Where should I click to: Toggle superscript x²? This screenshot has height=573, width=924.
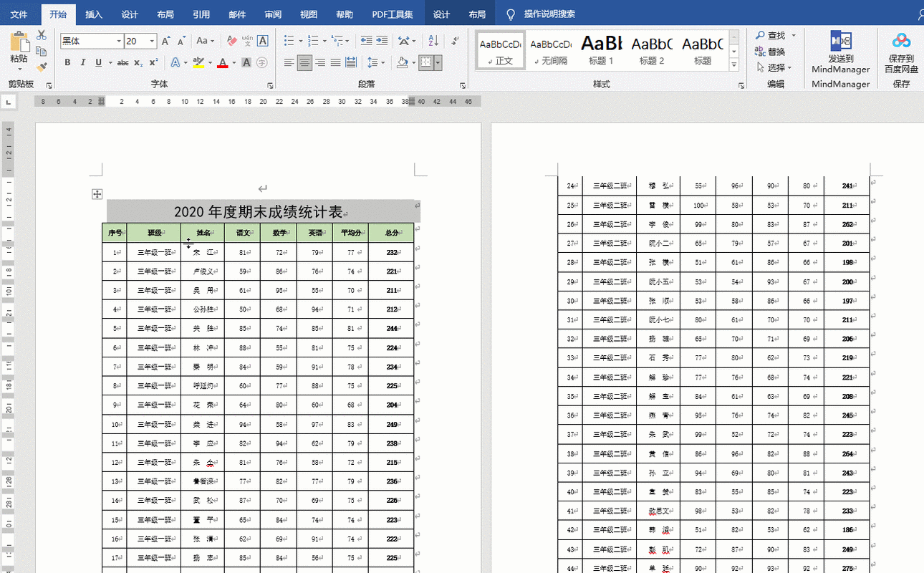[x=153, y=62]
